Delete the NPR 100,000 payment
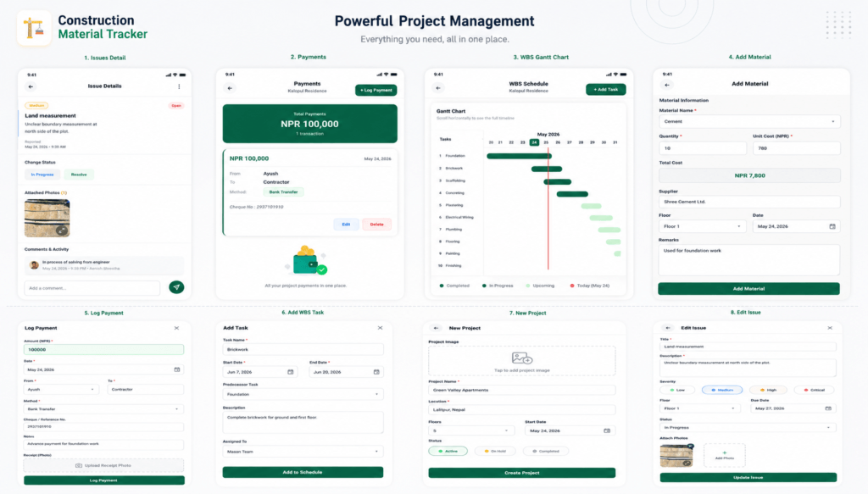This screenshot has height=494, width=868. pos(376,224)
